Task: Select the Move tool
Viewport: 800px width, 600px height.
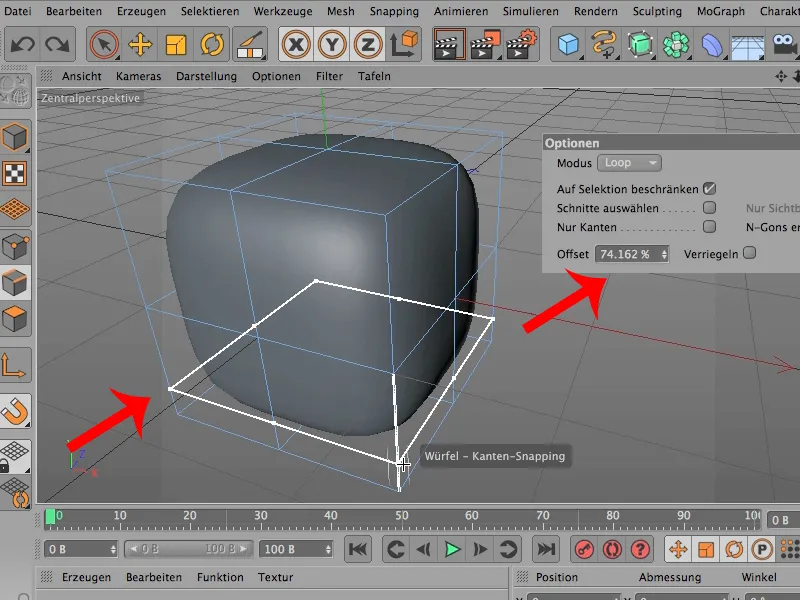Action: coord(140,44)
